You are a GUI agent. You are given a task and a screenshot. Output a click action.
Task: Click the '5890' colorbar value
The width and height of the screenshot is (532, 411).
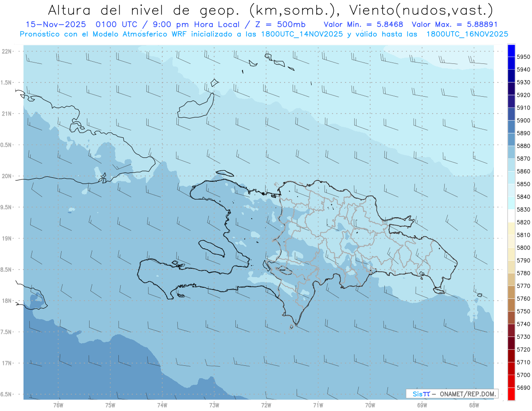coord(524,133)
